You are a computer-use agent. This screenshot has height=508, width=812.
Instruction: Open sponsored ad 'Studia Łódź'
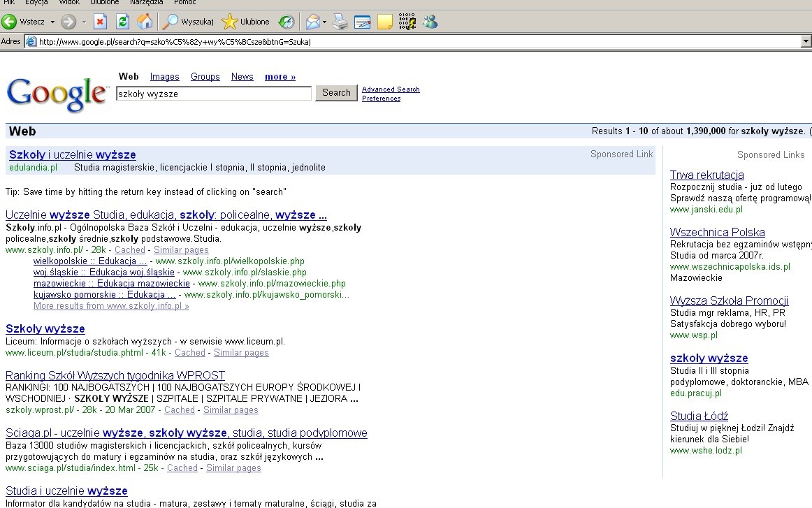tap(699, 416)
